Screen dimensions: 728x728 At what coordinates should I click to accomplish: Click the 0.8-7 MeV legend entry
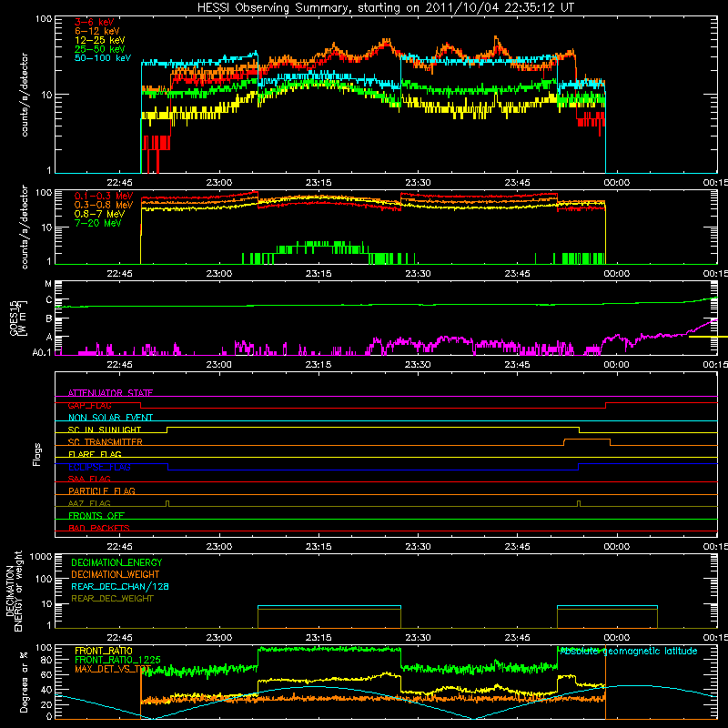pyautogui.click(x=100, y=214)
